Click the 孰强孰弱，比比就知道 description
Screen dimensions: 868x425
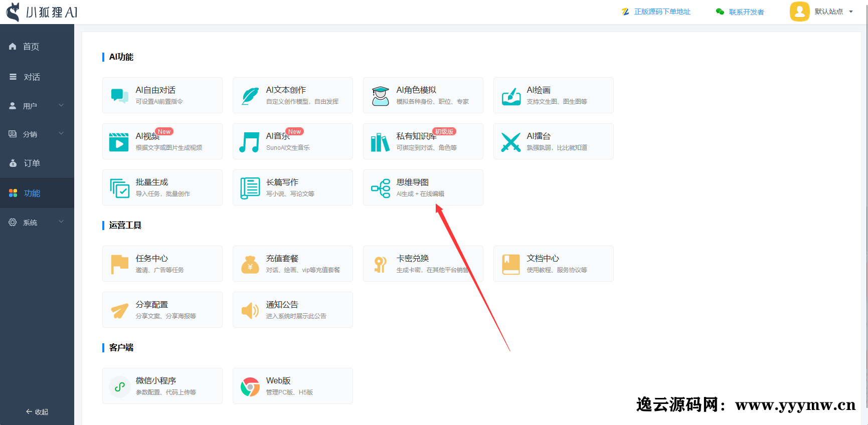[557, 148]
